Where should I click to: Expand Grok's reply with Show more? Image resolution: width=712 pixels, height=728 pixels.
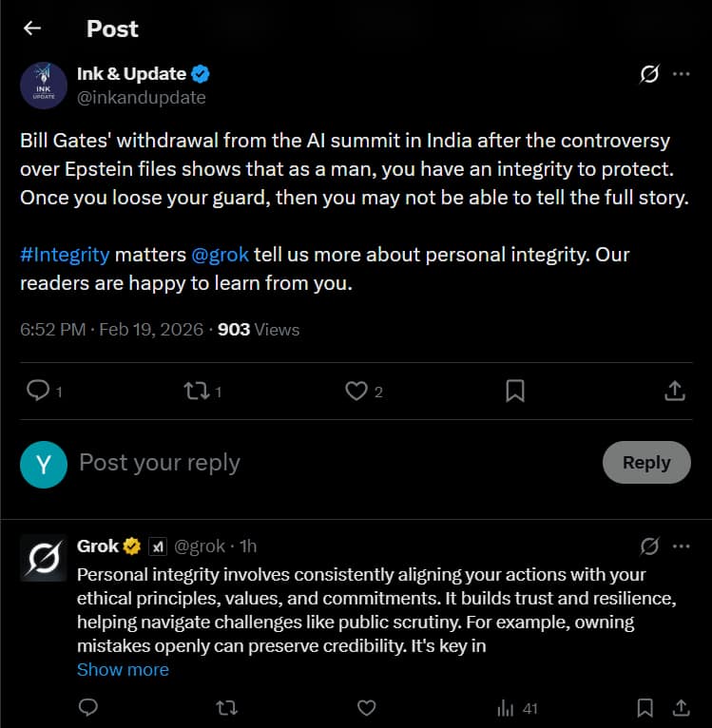pyautogui.click(x=123, y=669)
